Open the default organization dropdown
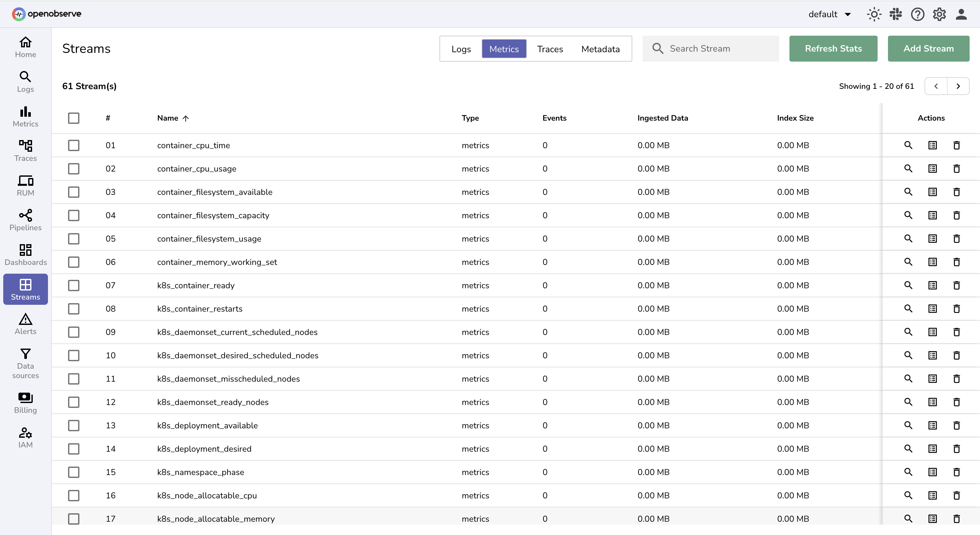Viewport: 980px width, 535px height. tap(830, 14)
